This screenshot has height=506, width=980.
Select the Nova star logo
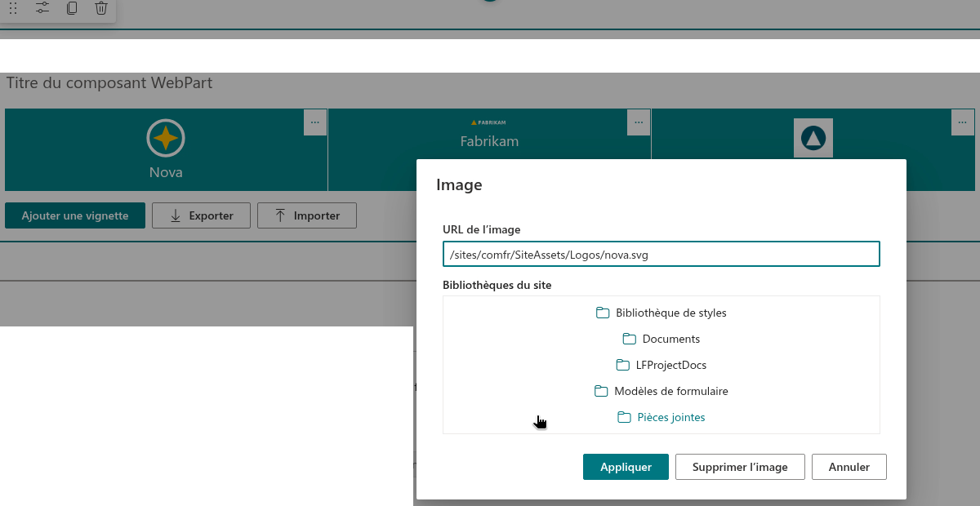point(166,138)
